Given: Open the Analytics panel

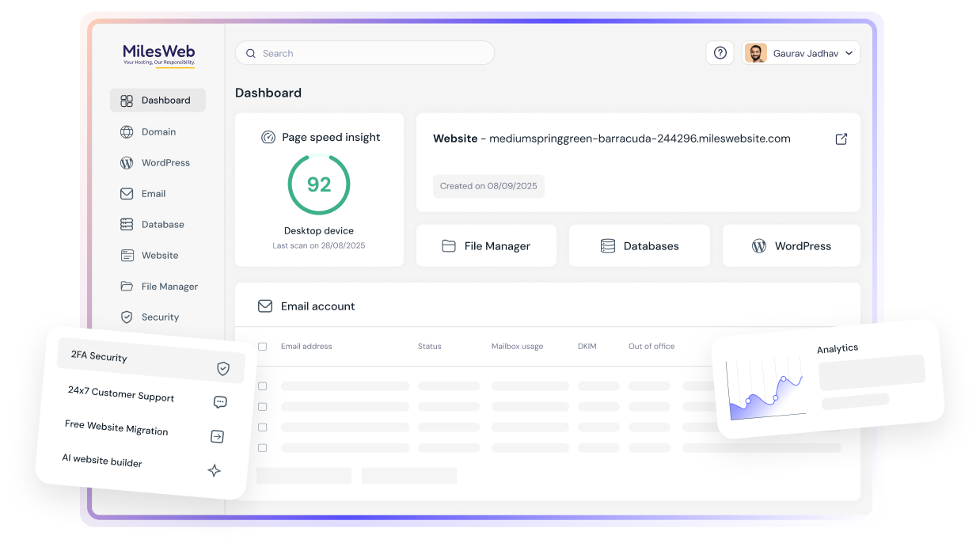Looking at the screenshot, I should click(837, 348).
